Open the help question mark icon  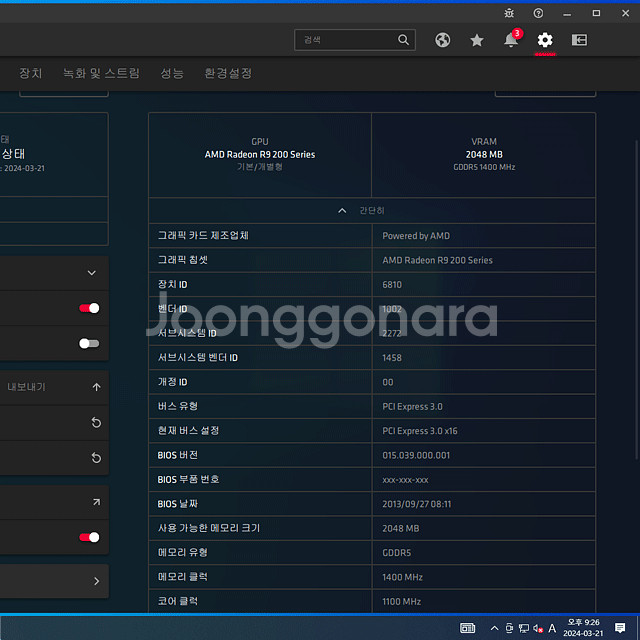point(538,13)
